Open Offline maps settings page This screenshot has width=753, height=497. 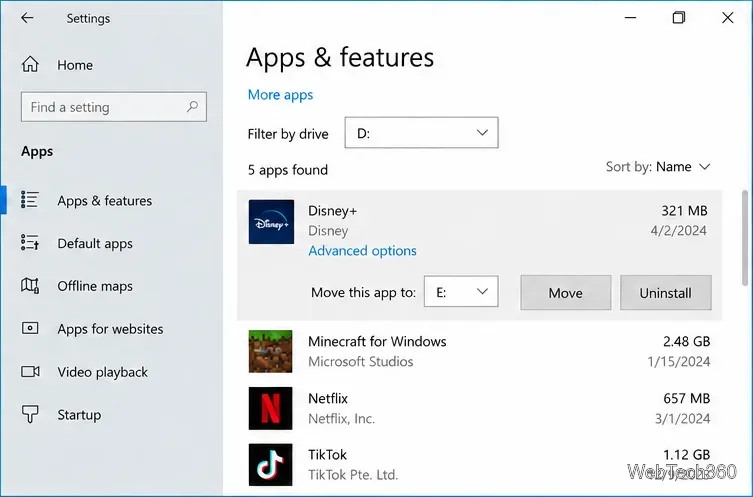coord(95,286)
